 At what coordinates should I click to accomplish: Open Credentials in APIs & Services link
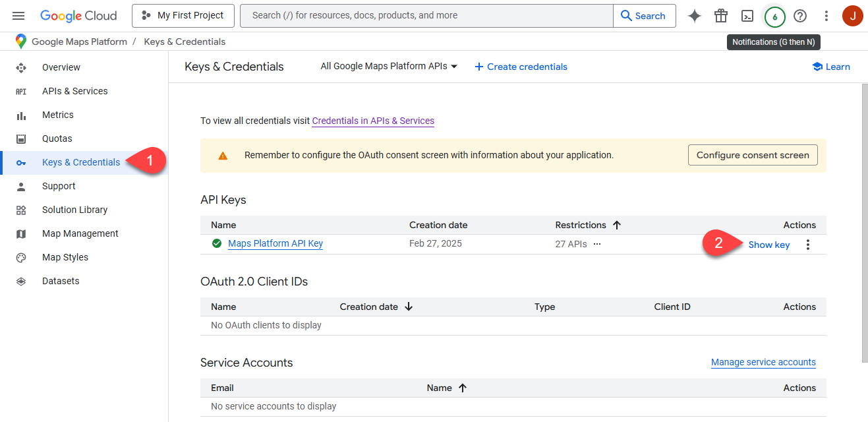coord(373,121)
